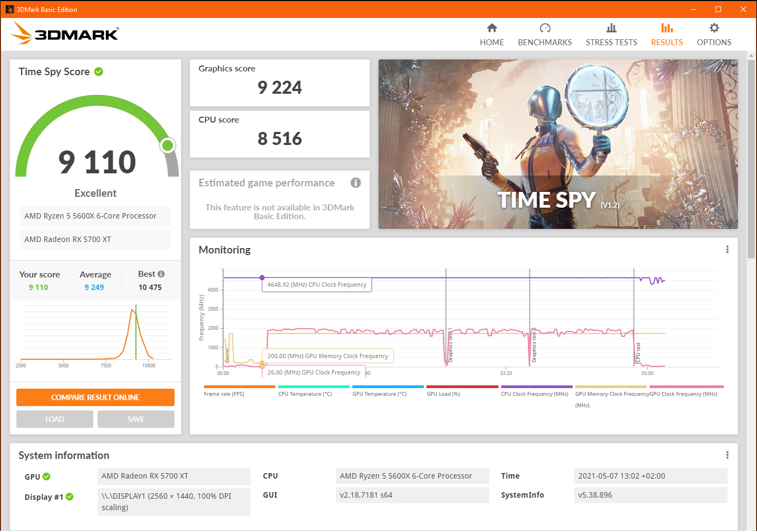Viewport: 757px width, 532px height.
Task: Click the info icon next to Best score
Action: click(x=160, y=273)
